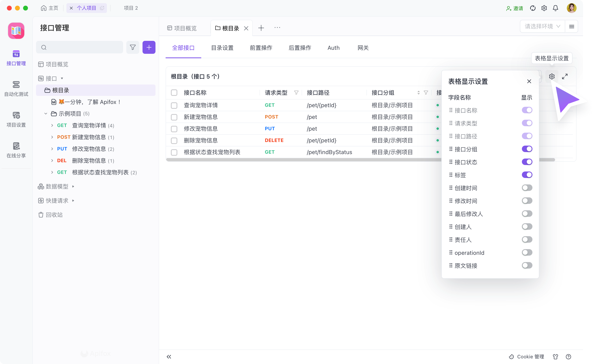Select 在线分享 in the sidebar
Viewport: 597px width, 364px height.
coord(16,150)
